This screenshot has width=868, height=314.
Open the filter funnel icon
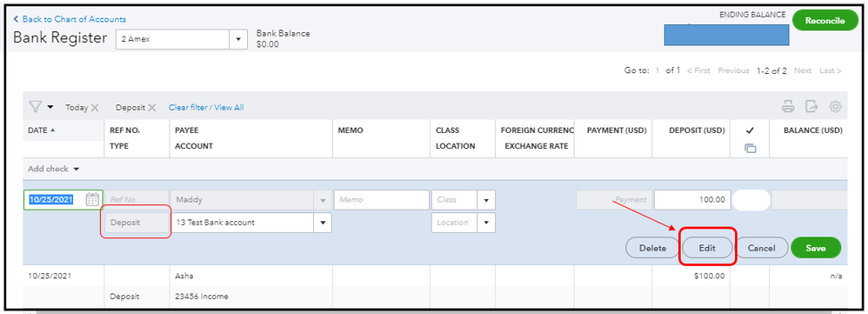[36, 106]
